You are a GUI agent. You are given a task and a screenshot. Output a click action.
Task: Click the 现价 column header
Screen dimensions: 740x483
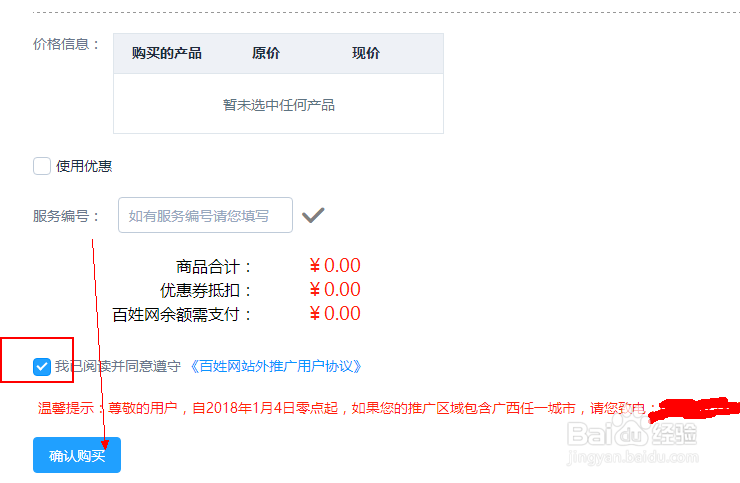point(366,53)
